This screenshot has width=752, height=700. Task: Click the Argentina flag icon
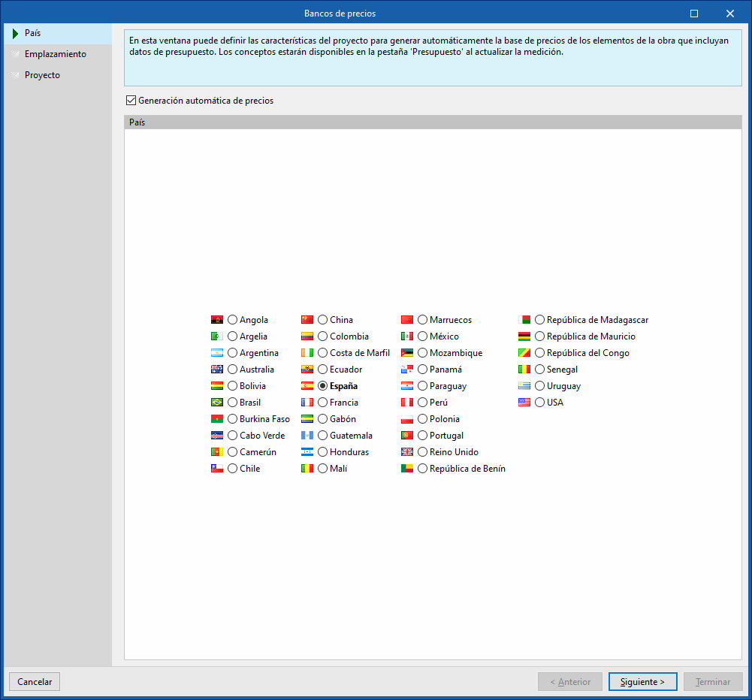(x=217, y=353)
